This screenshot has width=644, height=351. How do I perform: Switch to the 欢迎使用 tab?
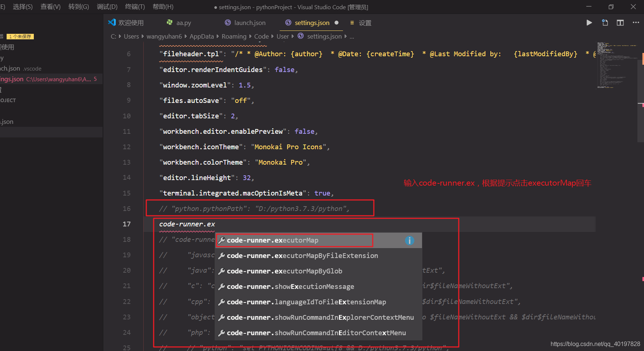click(131, 23)
